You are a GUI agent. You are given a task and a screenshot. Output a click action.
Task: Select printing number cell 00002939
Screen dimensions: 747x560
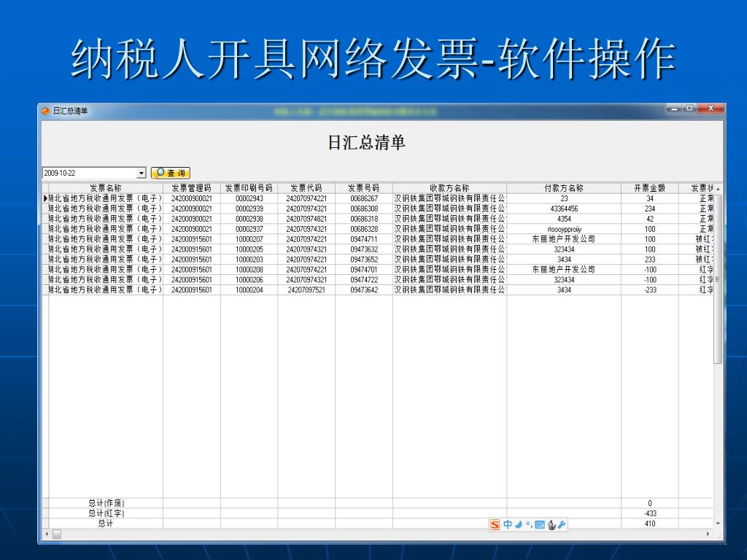point(249,209)
